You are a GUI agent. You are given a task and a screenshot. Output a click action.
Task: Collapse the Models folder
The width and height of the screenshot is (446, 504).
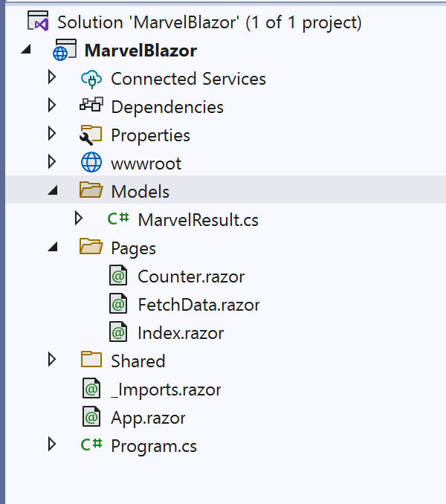[x=51, y=192]
